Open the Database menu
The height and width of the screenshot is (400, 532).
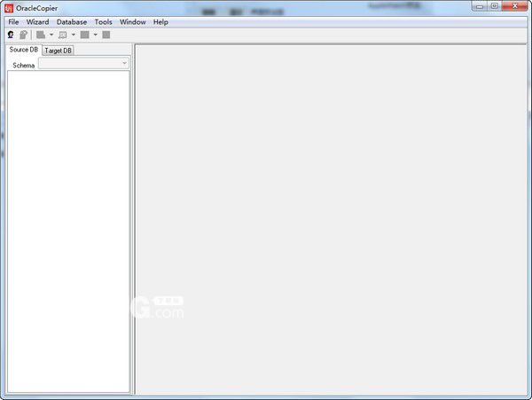(x=72, y=22)
